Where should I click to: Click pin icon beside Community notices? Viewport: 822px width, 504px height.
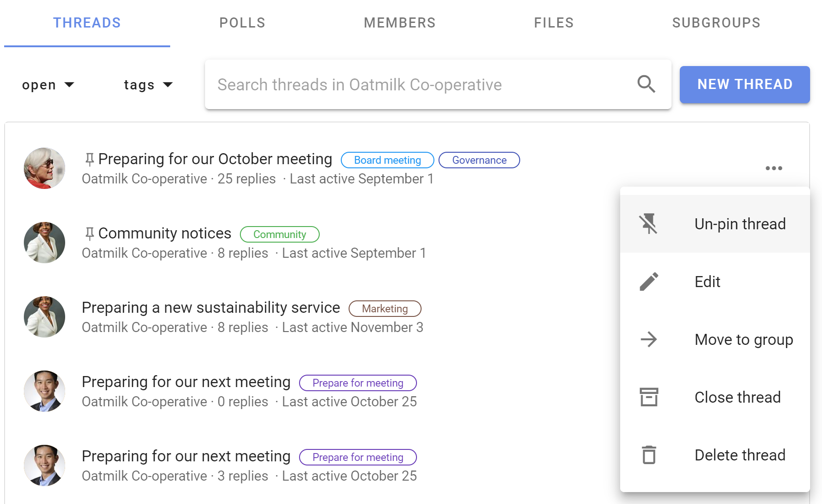click(89, 234)
